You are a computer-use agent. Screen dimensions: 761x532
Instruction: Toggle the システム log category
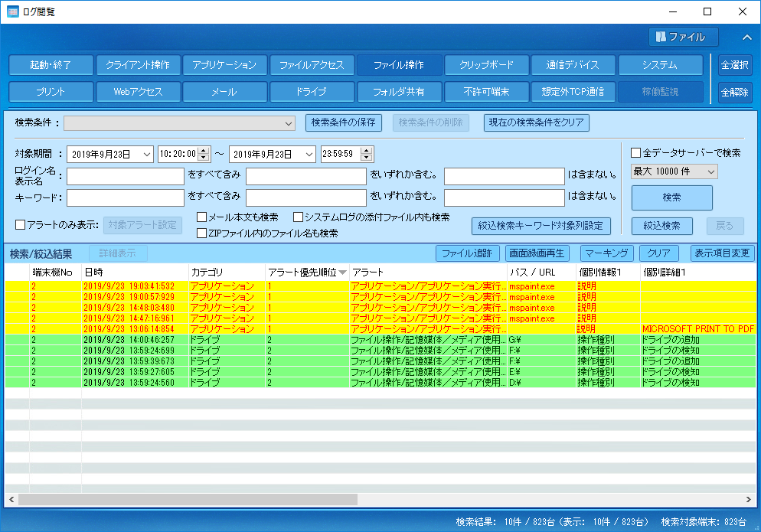coord(660,64)
